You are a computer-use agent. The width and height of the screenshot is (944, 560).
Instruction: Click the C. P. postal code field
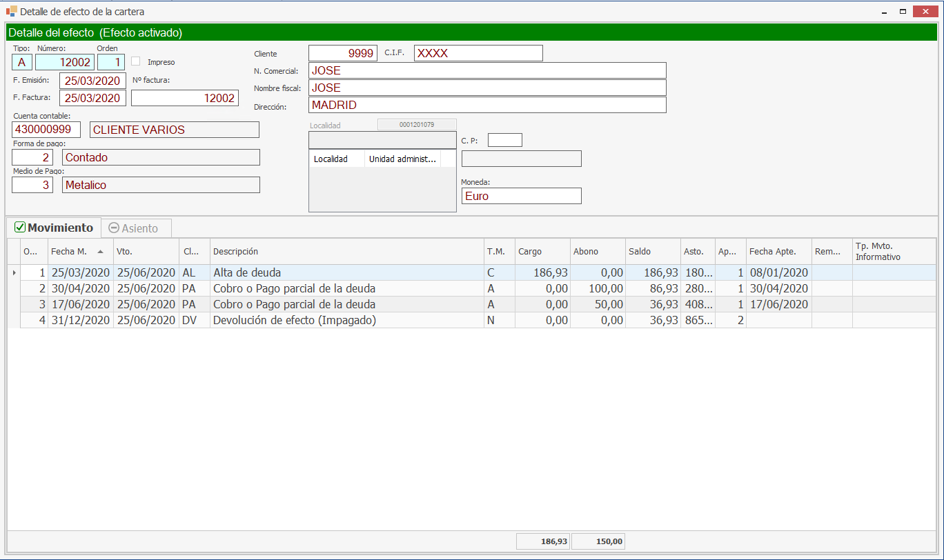tap(504, 140)
